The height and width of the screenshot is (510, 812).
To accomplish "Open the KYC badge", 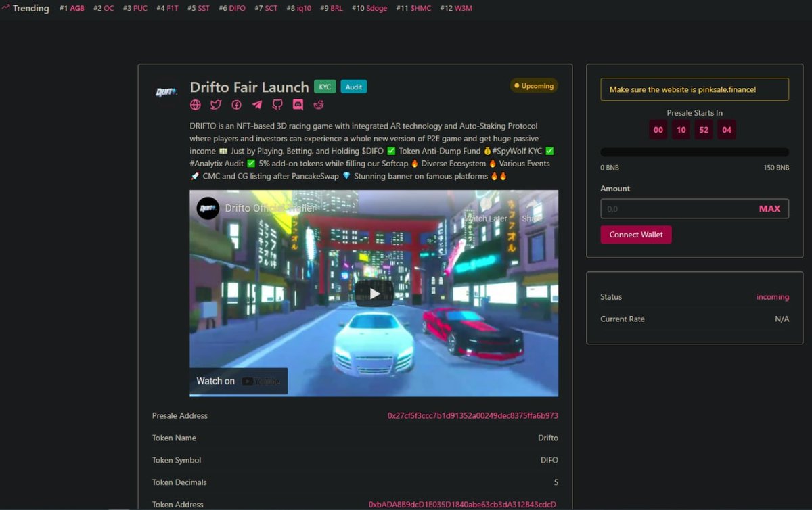I will click(x=325, y=87).
